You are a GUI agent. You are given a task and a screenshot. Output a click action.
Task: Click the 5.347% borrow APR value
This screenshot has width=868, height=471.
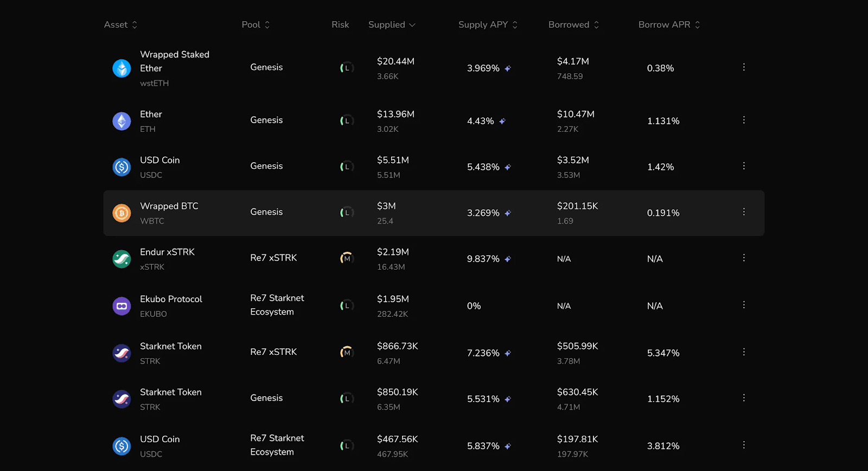[663, 353]
